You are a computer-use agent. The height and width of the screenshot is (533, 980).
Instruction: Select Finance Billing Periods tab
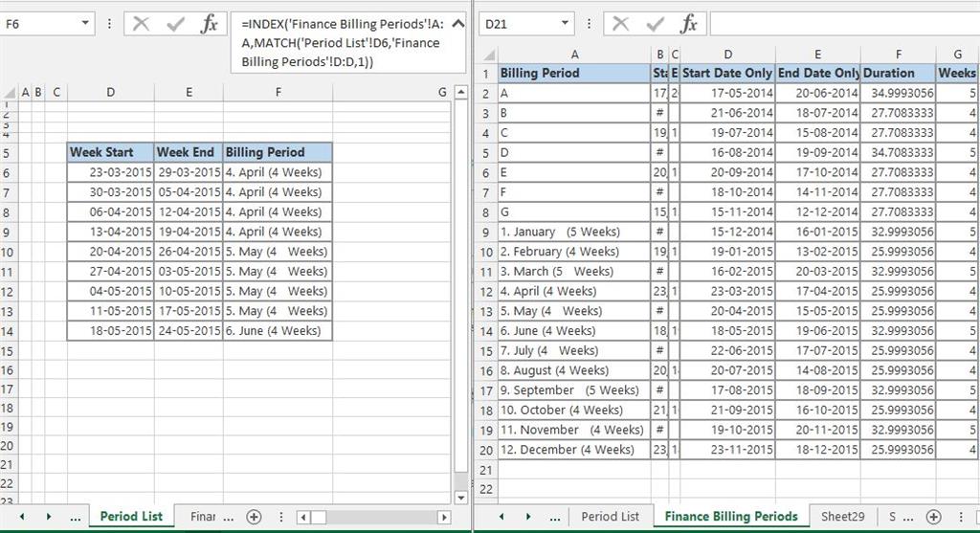click(x=731, y=516)
